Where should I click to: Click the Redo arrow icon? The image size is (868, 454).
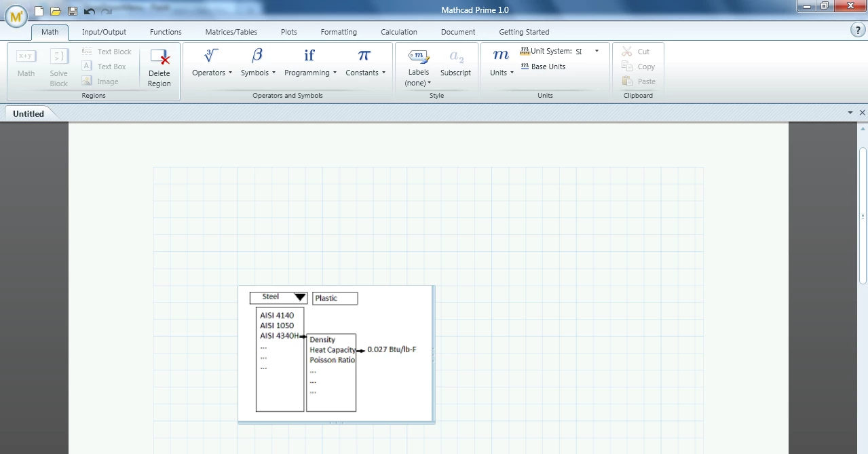pyautogui.click(x=106, y=11)
